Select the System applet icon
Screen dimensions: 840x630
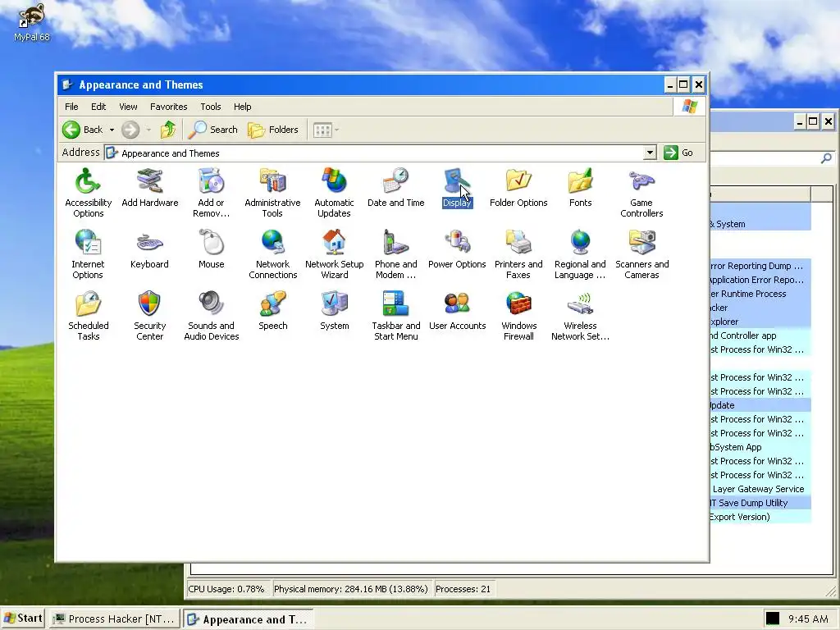pos(335,311)
